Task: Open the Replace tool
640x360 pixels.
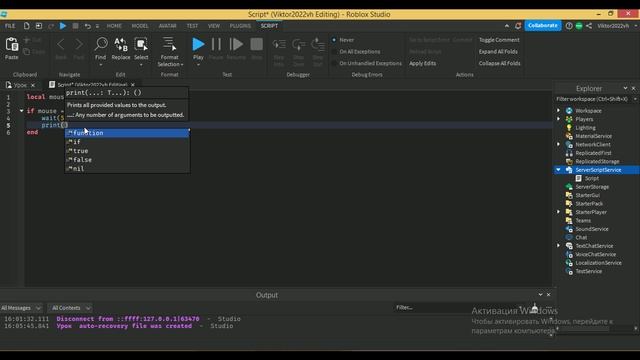Action: (x=121, y=44)
